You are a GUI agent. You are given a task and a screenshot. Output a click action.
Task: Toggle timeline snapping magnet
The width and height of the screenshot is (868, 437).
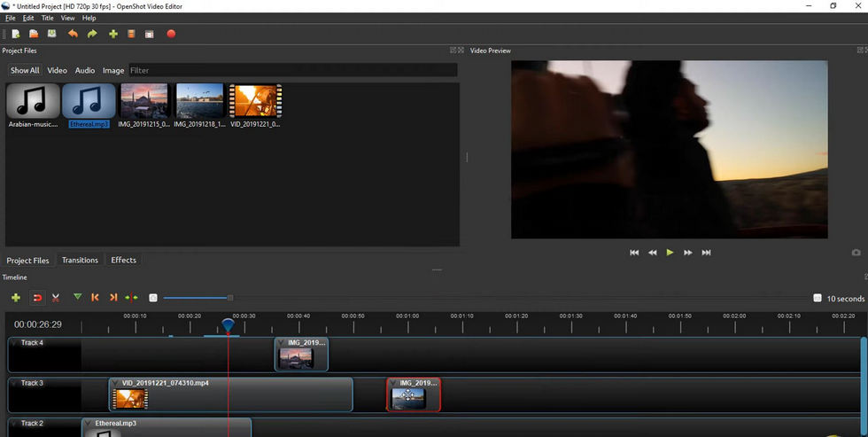coord(37,298)
